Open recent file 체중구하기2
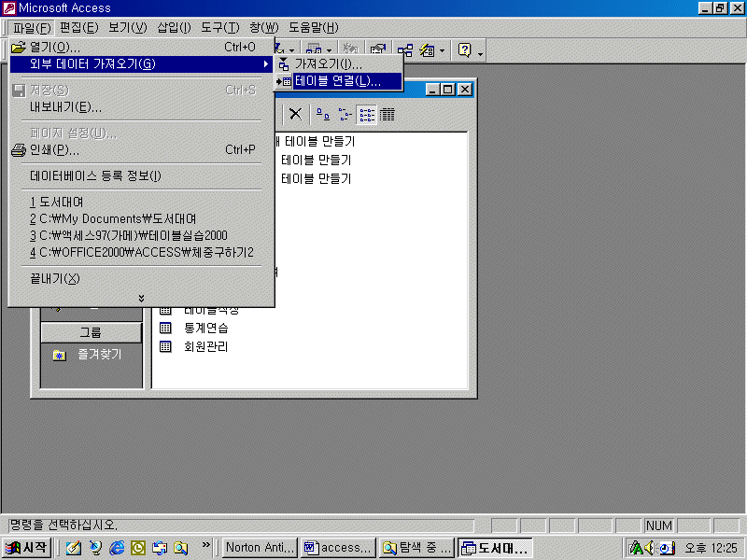 click(x=142, y=252)
